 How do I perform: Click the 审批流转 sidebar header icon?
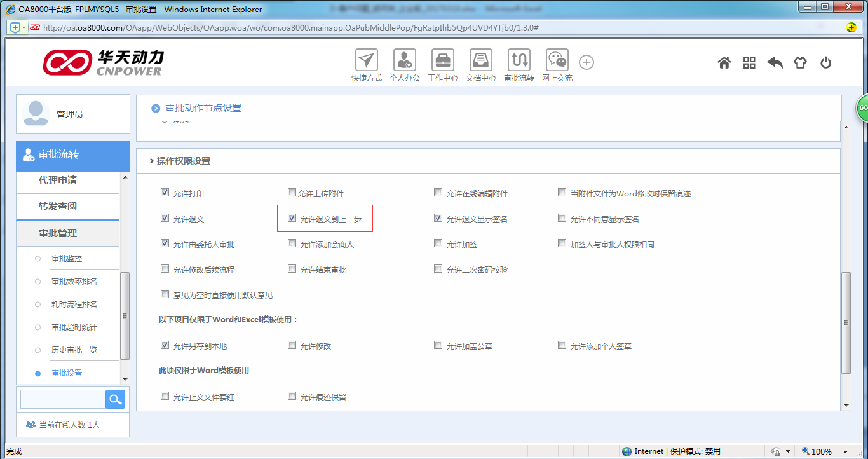pyautogui.click(x=29, y=154)
